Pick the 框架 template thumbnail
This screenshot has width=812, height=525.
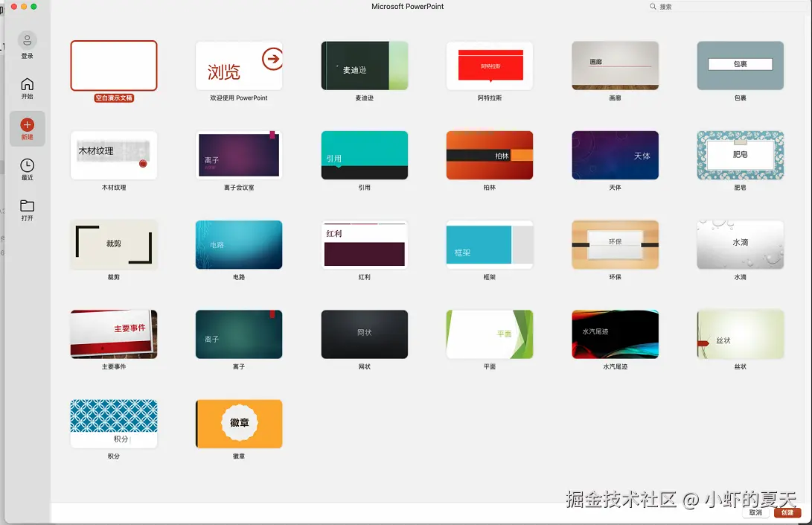490,244
